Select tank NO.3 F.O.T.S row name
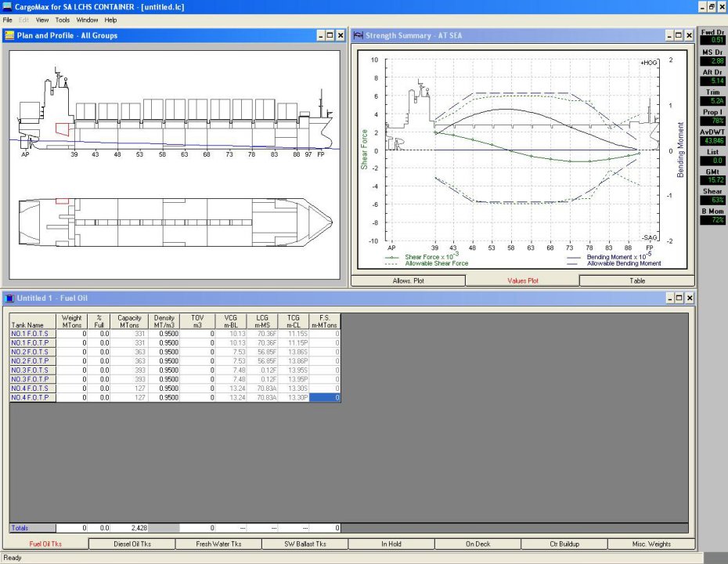 33,371
